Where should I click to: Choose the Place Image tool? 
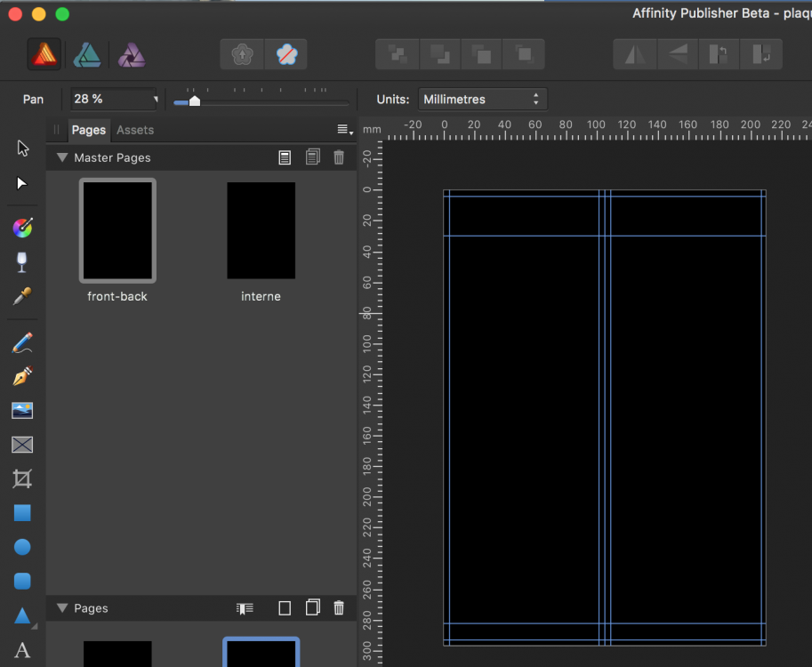pos(22,410)
